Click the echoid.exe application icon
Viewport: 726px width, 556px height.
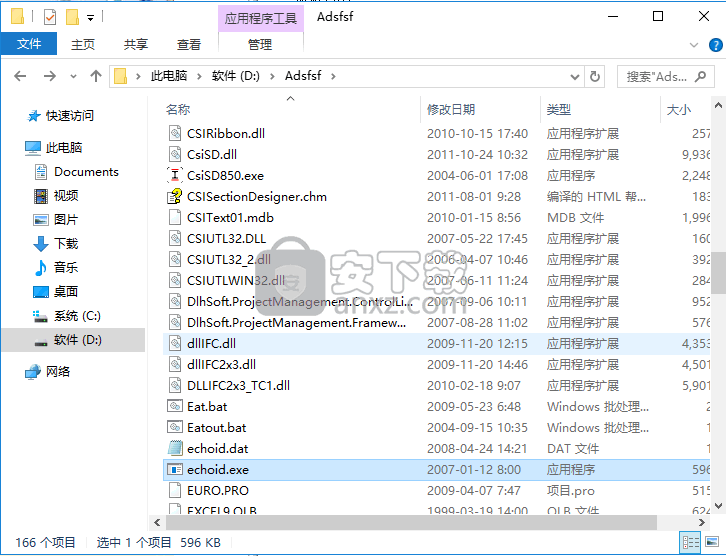point(175,469)
